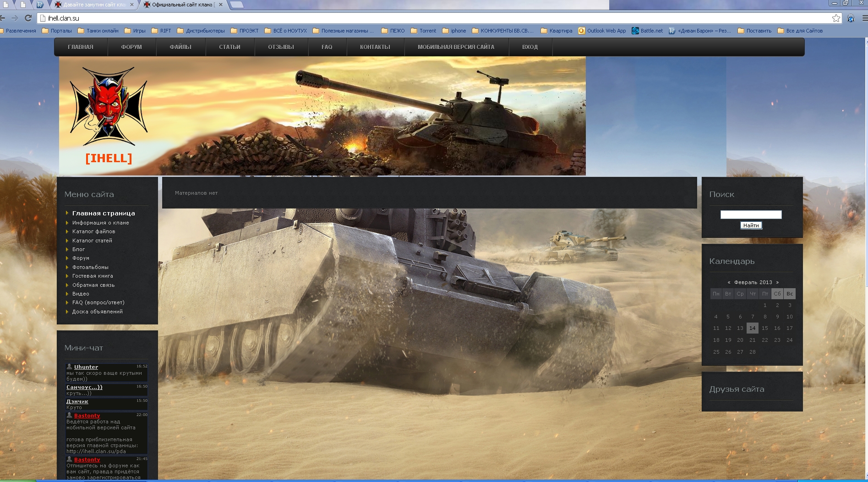868x482 pixels.
Task: Click the site search text field
Action: coord(751,214)
